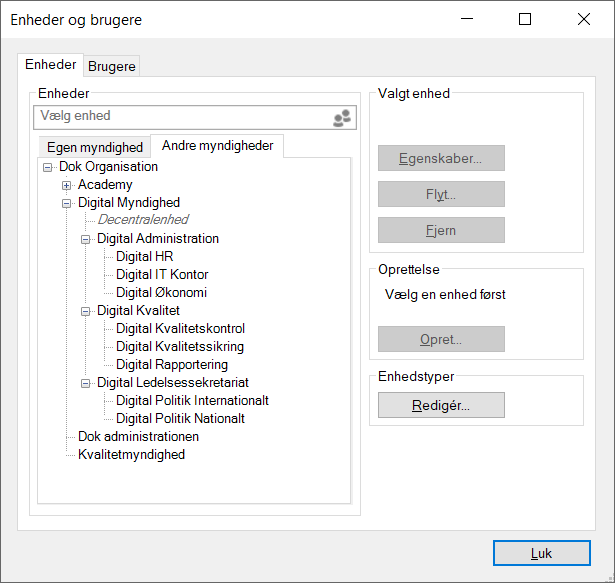The width and height of the screenshot is (615, 583).
Task: Expand the Academy tree node
Action: (67, 185)
